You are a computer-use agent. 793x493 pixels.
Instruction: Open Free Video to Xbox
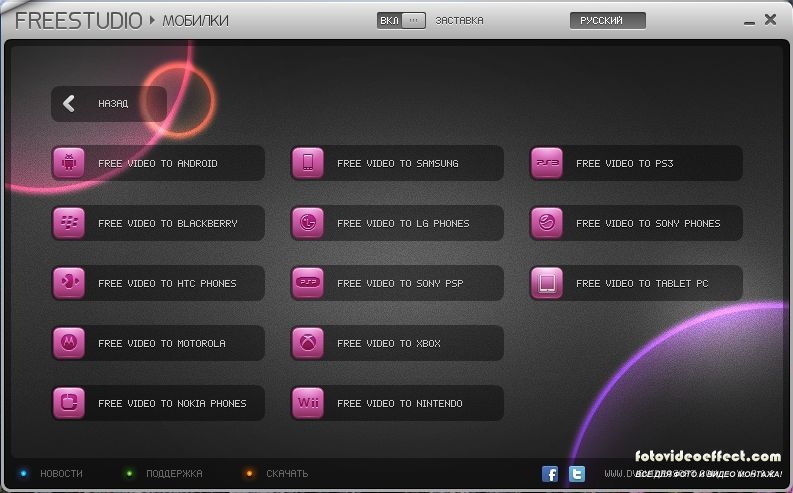pos(397,343)
